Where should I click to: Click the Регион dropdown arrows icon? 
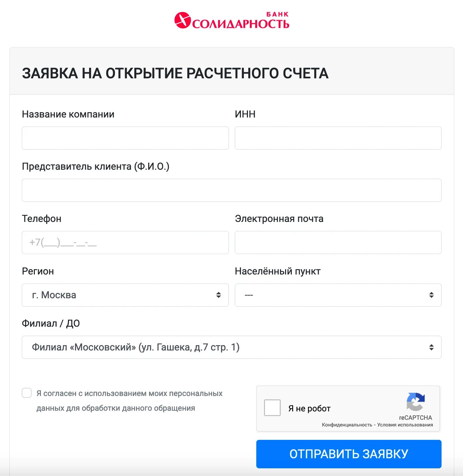[x=218, y=295]
